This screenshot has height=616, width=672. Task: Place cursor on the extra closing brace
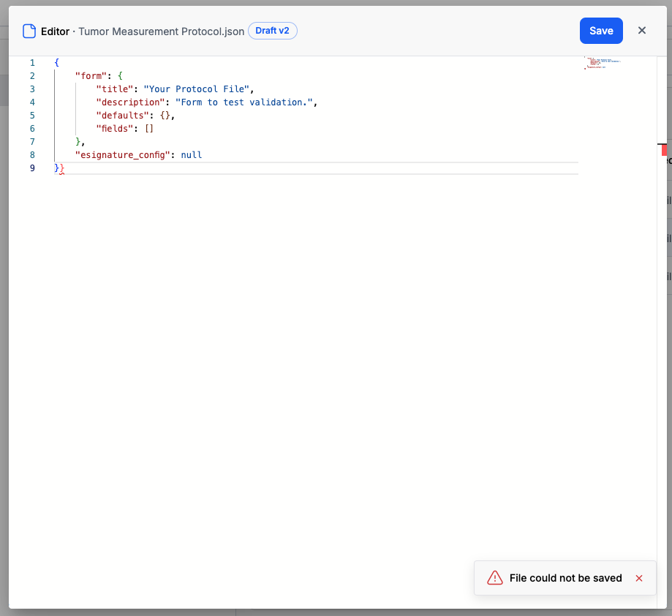point(61,168)
